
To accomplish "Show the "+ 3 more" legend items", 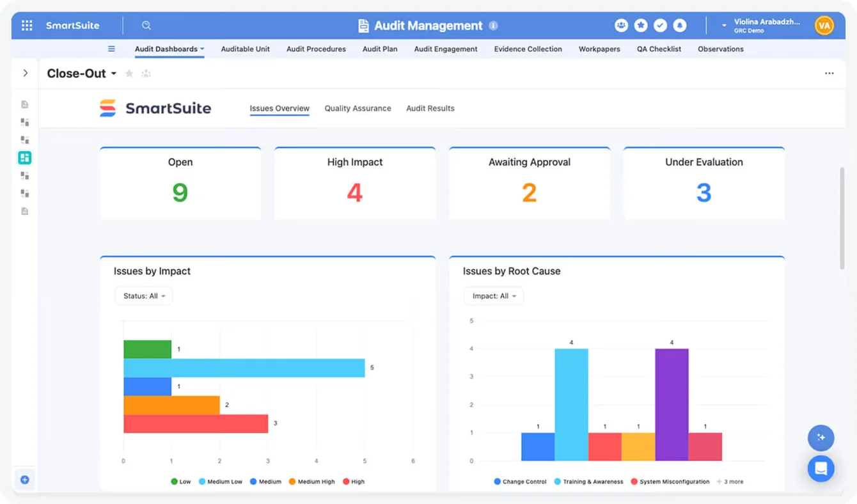I will click(730, 482).
